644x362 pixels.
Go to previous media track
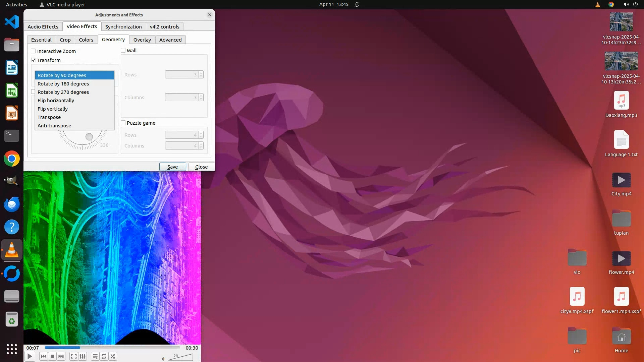pos(43,356)
